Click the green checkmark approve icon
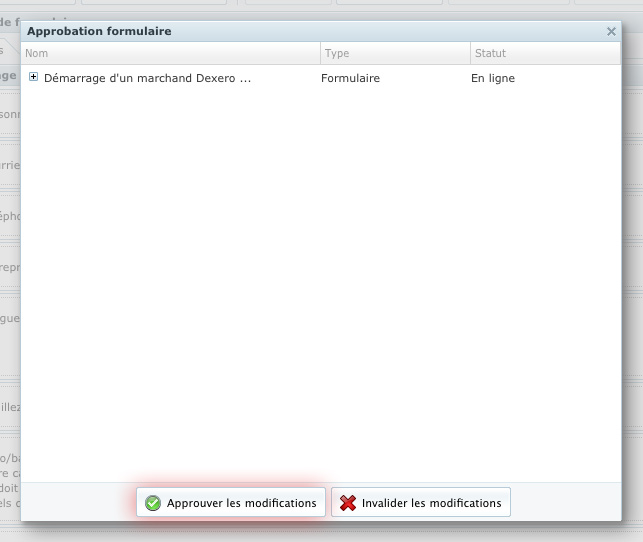The image size is (643, 542). pos(153,503)
